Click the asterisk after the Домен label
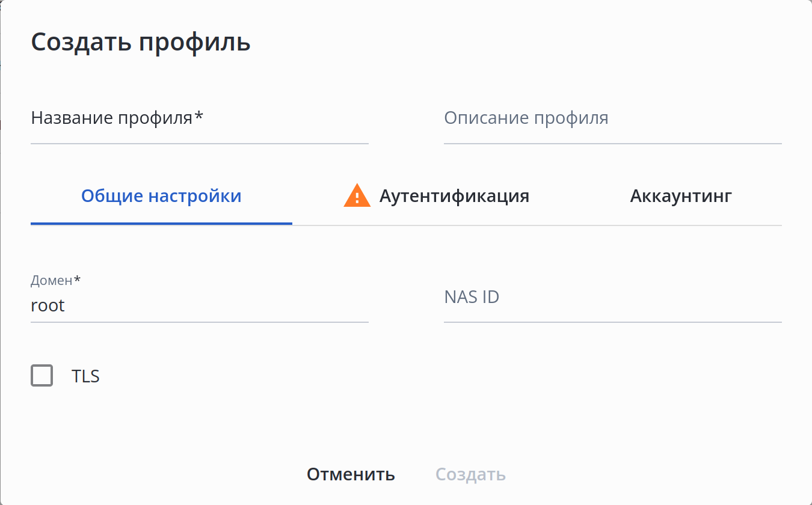Screen dimensions: 812x505 tap(77, 280)
